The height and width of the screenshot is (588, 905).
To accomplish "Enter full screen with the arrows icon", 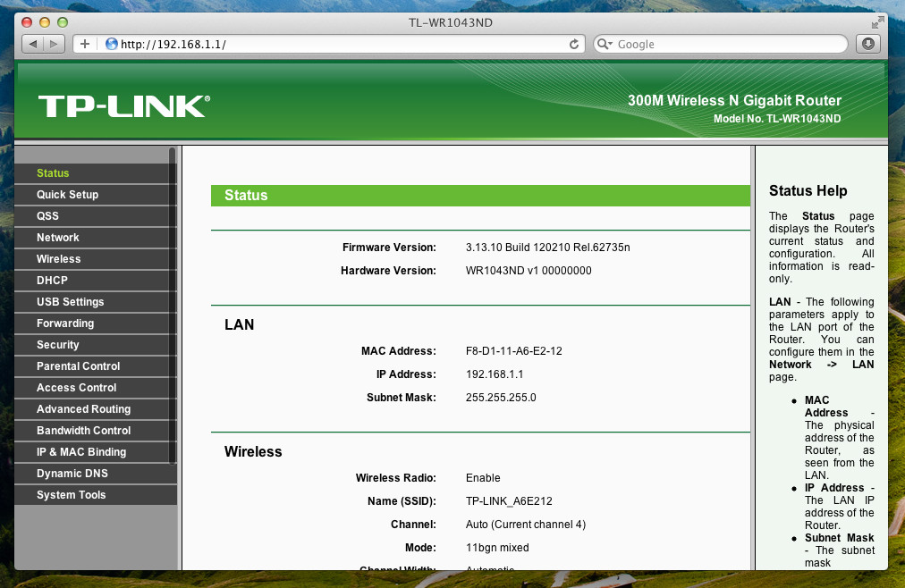I will 877,22.
